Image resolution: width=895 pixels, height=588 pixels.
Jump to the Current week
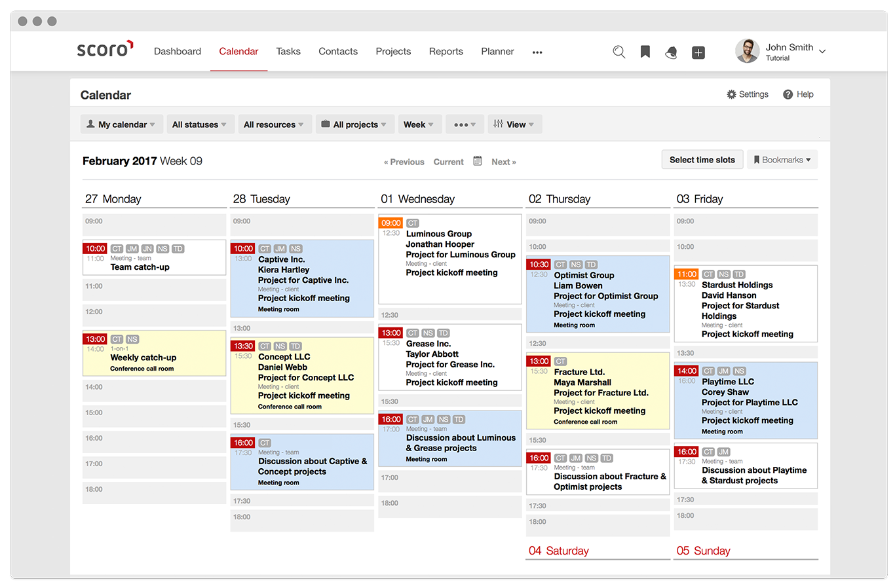coord(448,162)
